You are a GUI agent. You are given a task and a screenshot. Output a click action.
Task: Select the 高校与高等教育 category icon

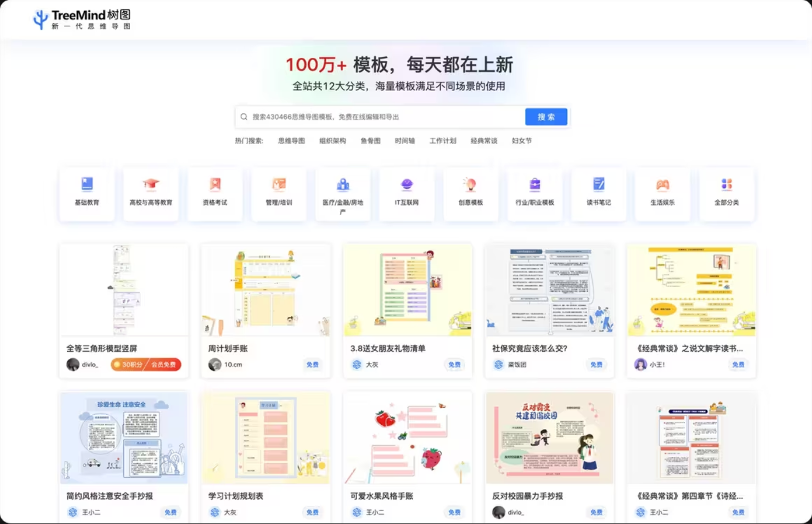coord(150,194)
